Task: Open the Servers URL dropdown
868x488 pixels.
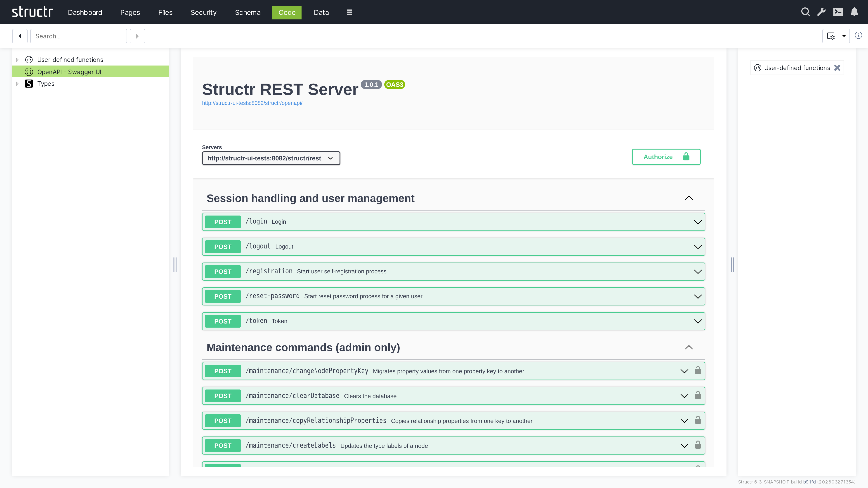Action: (271, 158)
